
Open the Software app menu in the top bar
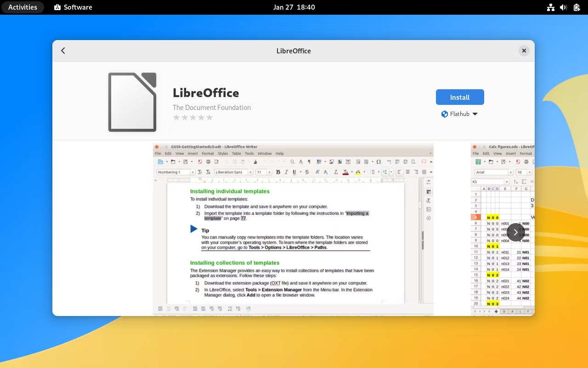click(73, 7)
